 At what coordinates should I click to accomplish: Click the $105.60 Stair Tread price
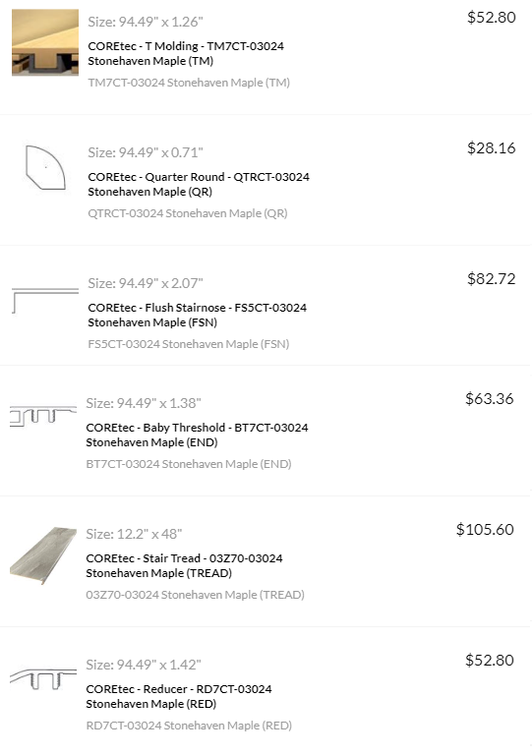pos(485,529)
